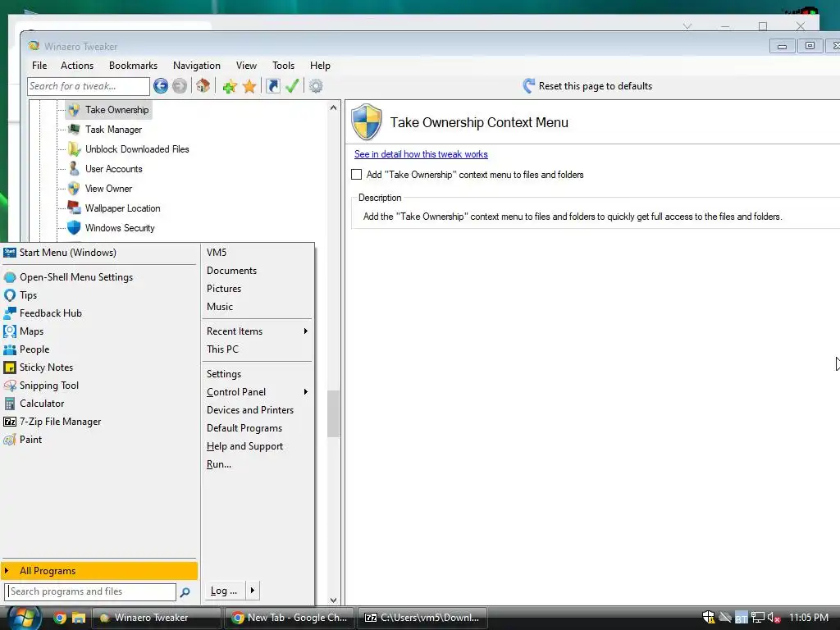
Task: Open Settings in the start menu
Action: click(224, 374)
